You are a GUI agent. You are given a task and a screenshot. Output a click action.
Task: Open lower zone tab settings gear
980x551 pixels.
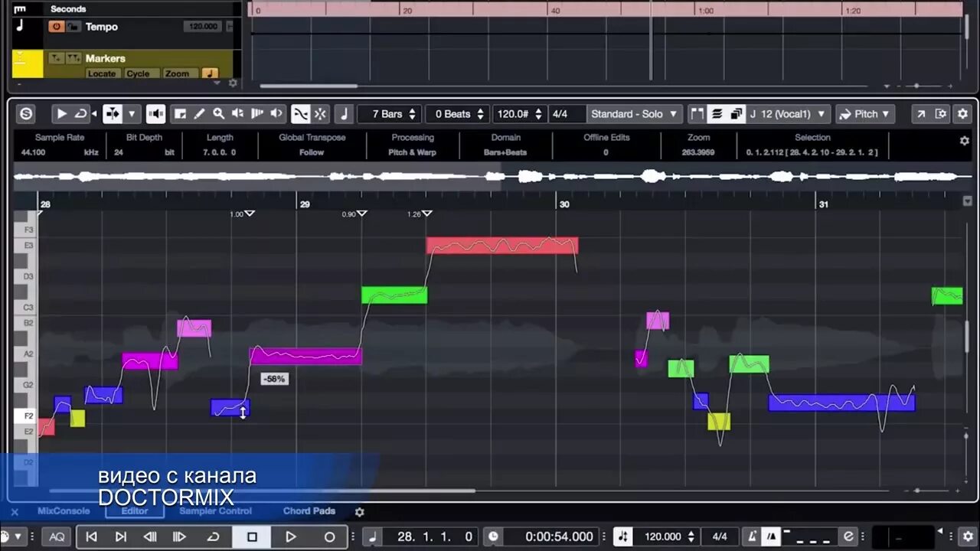pyautogui.click(x=359, y=512)
